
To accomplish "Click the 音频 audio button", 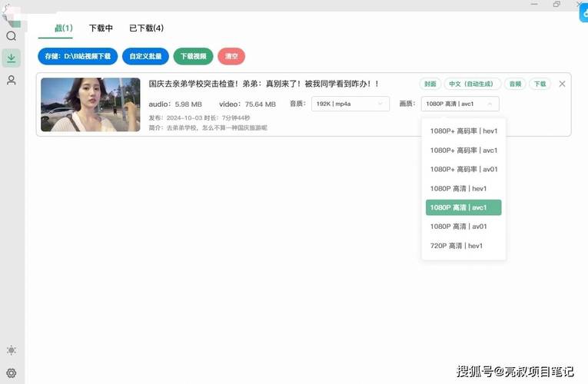I will (x=515, y=84).
